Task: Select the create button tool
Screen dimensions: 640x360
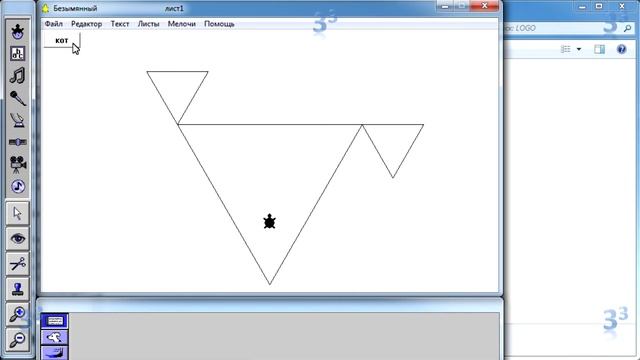Action: pos(18,120)
